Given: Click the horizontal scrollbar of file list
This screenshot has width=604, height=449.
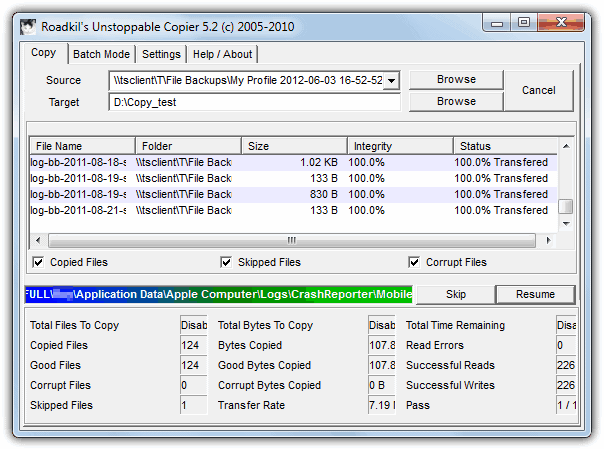Looking at the screenshot, I should click(292, 240).
